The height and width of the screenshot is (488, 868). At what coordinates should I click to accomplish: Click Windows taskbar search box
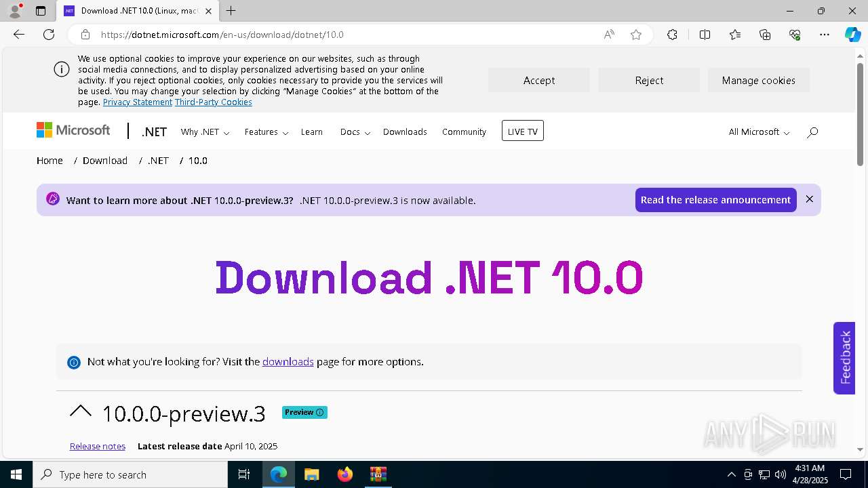130,474
